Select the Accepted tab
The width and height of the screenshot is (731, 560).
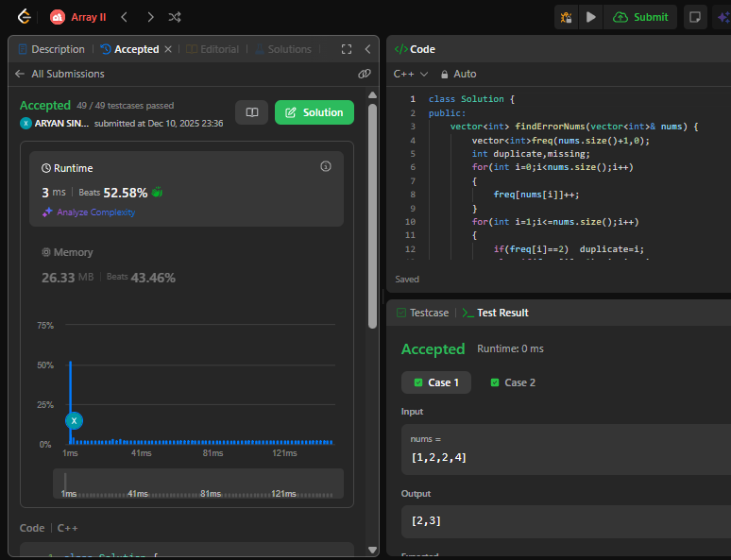tap(130, 49)
